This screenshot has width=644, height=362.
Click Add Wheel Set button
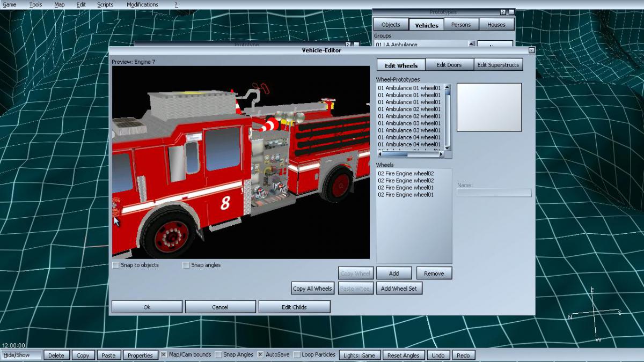pyautogui.click(x=399, y=289)
